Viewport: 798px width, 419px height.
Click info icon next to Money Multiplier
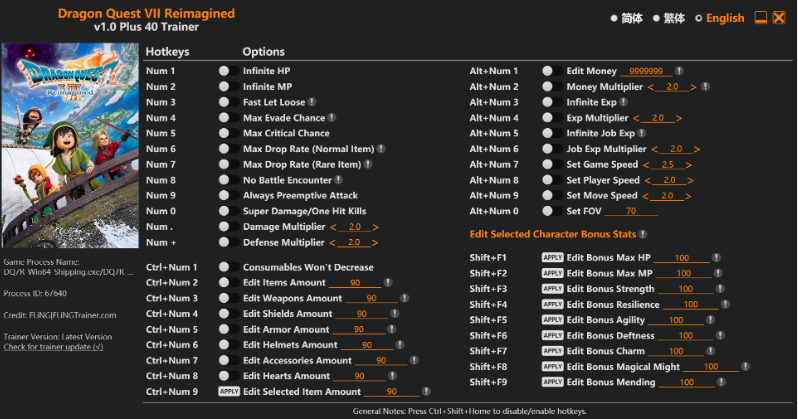pyautogui.click(x=705, y=87)
